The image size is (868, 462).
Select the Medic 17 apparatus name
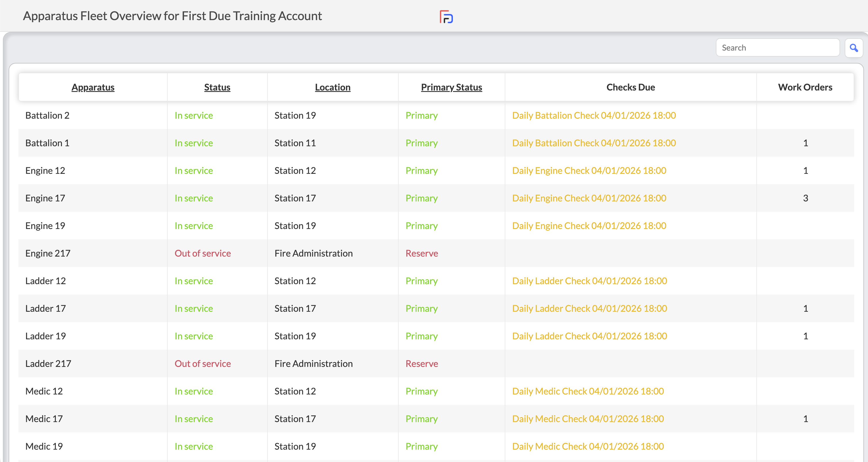click(44, 419)
